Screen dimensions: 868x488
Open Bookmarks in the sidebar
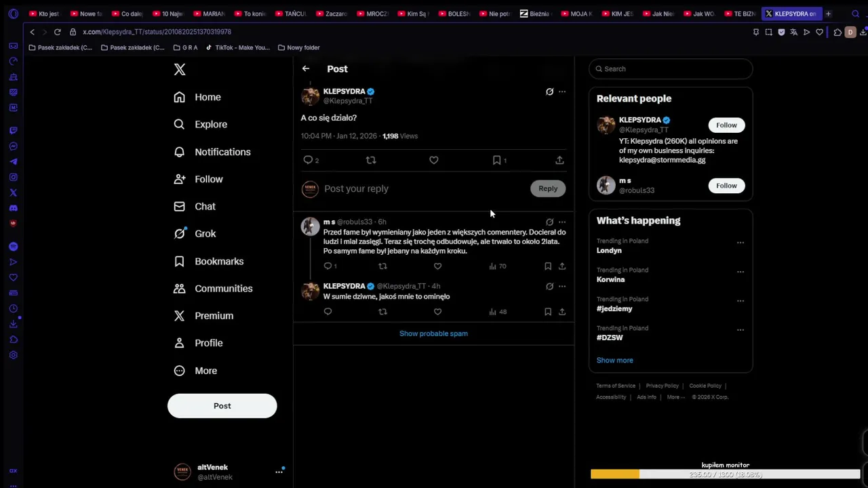pyautogui.click(x=209, y=261)
